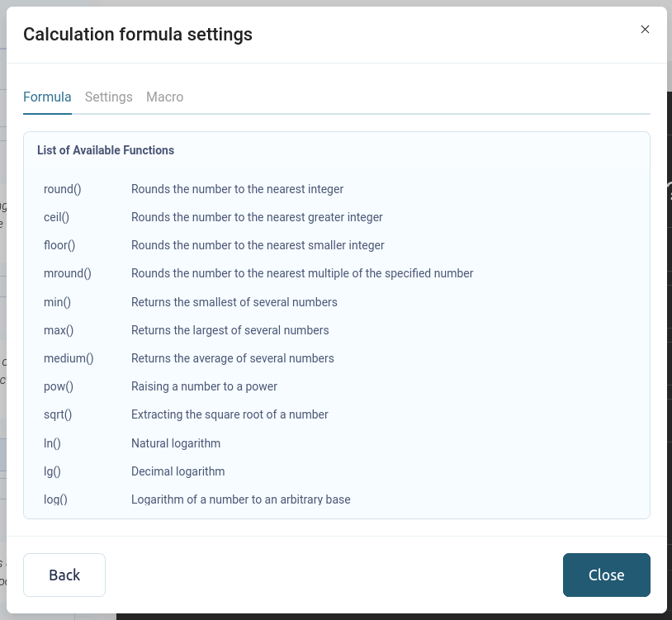Click the List of Available Functions heading
This screenshot has width=672, height=620.
pyautogui.click(x=106, y=150)
